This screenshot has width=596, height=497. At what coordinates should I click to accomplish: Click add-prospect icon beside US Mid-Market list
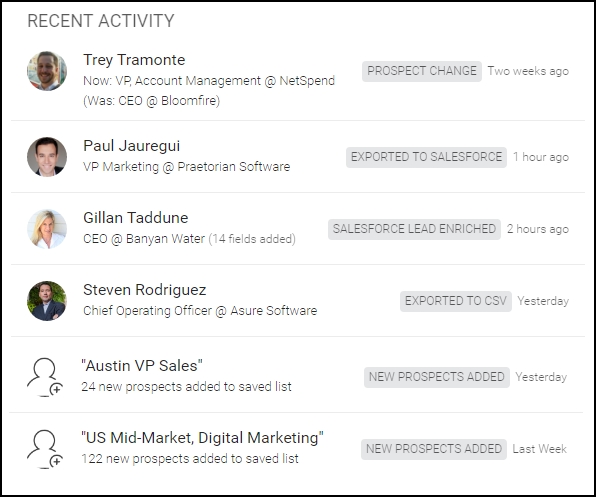coord(45,449)
